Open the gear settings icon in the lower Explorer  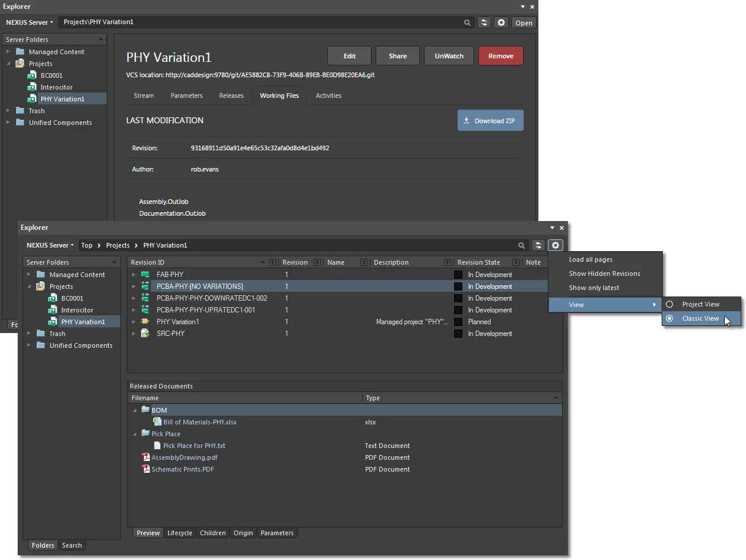click(x=555, y=245)
